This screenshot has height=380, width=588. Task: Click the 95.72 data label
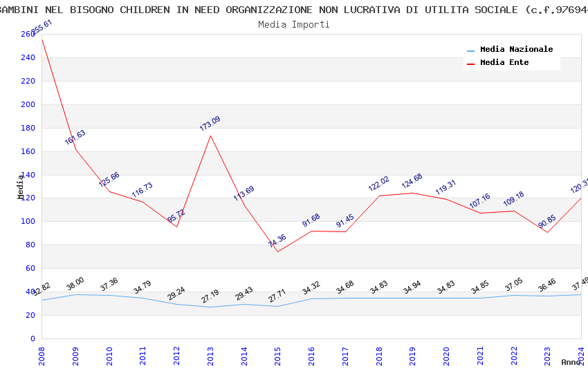pos(176,216)
